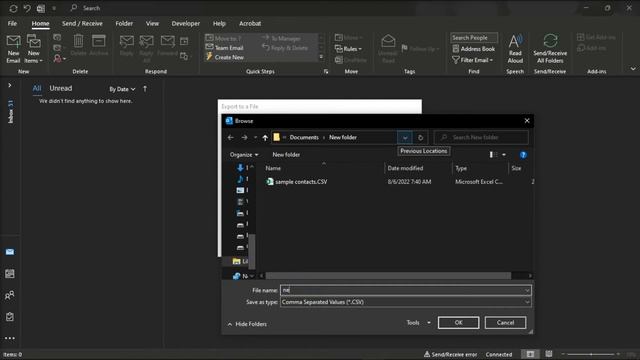Screen dimensions: 640x360
Task: Open Previous Locations dropdown
Action: click(x=405, y=138)
